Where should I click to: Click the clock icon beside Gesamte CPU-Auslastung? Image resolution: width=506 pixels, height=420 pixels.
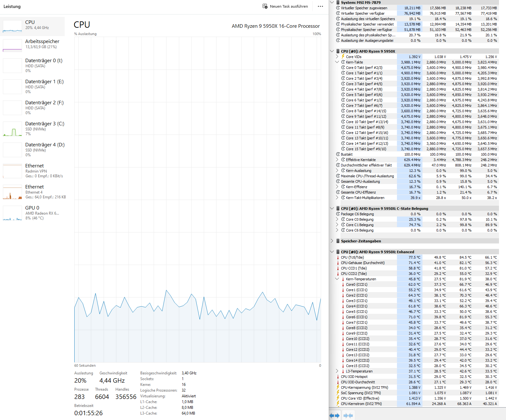tap(338, 181)
